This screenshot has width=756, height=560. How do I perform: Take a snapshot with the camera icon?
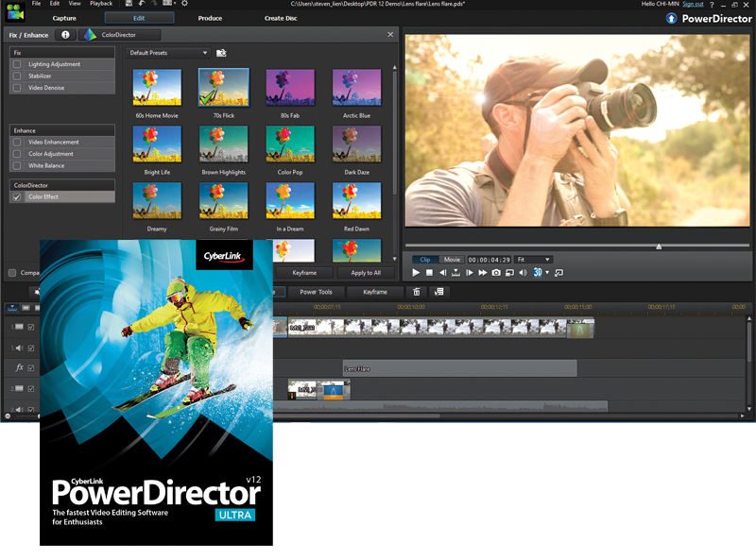coord(496,271)
